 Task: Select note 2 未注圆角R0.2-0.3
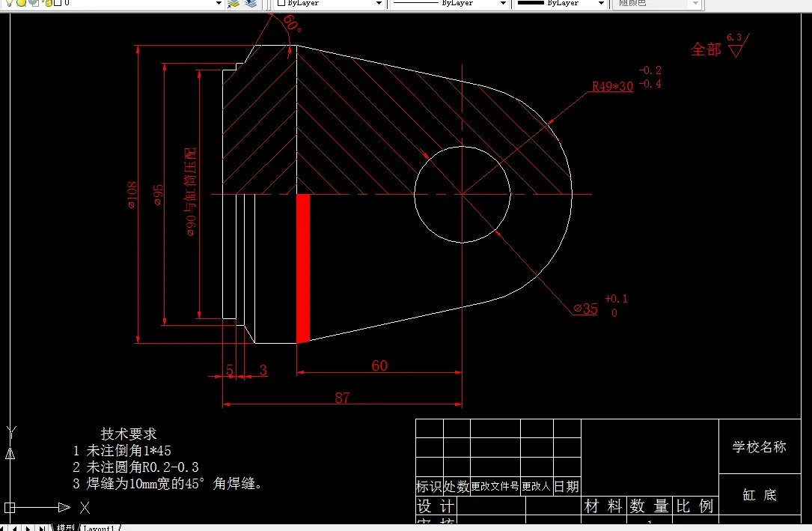coord(135,467)
